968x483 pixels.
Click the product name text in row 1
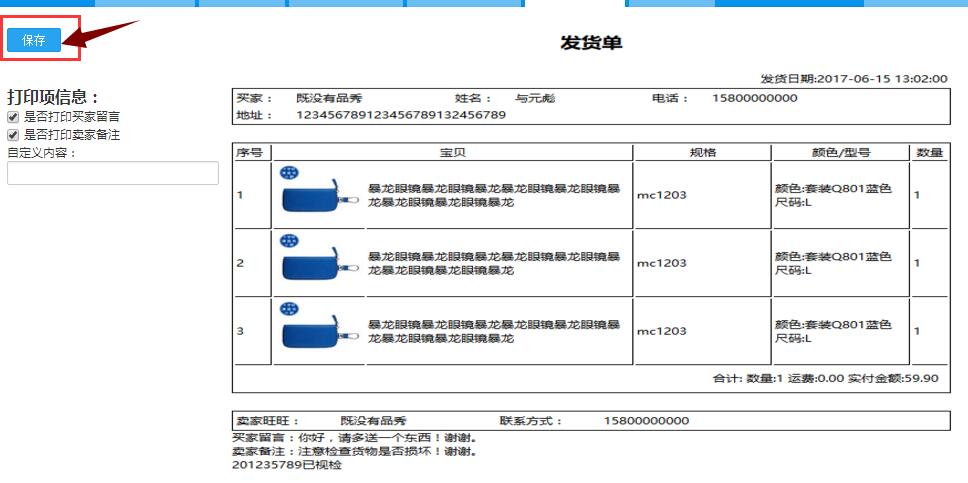point(493,195)
